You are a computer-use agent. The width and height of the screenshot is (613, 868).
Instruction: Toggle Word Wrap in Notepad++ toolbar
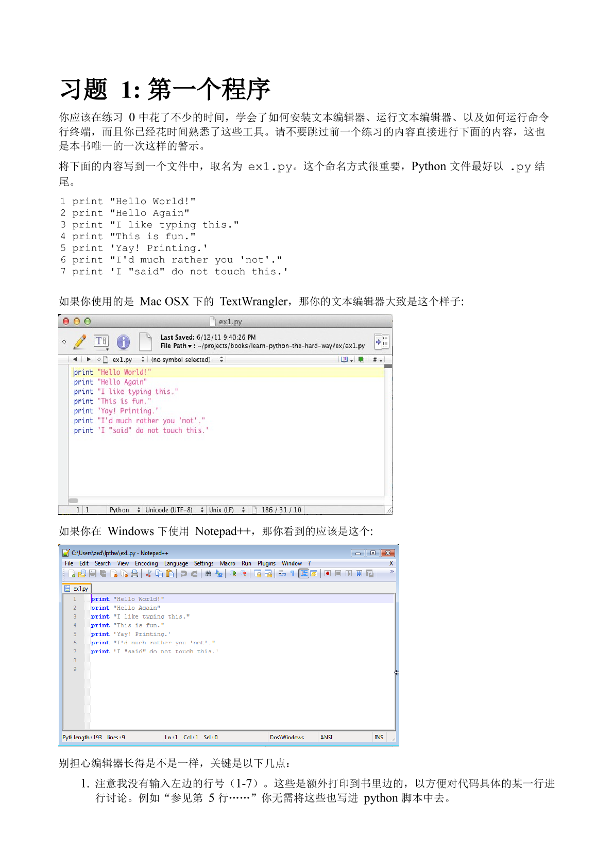[282, 573]
